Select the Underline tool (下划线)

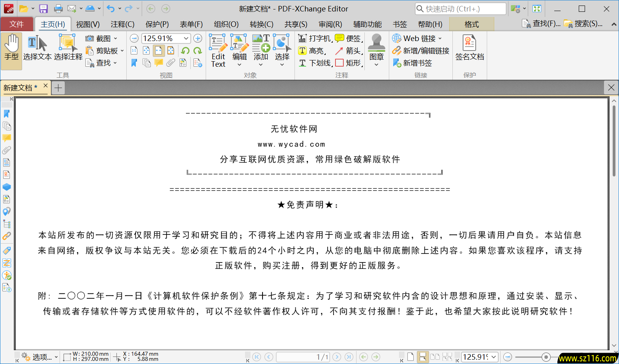click(x=314, y=63)
